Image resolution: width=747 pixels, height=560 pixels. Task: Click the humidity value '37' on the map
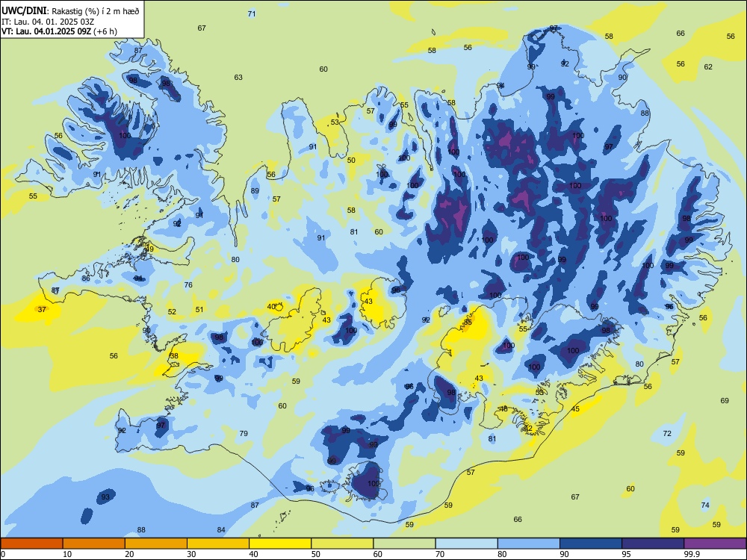coord(42,310)
